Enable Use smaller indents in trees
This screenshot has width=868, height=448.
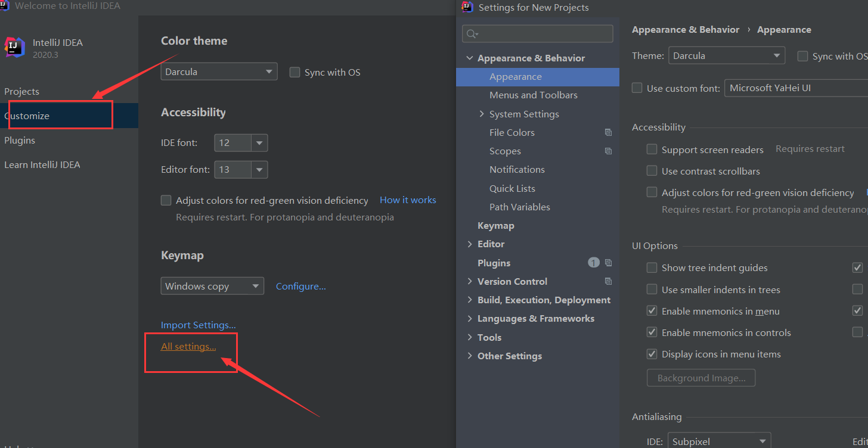coord(652,290)
